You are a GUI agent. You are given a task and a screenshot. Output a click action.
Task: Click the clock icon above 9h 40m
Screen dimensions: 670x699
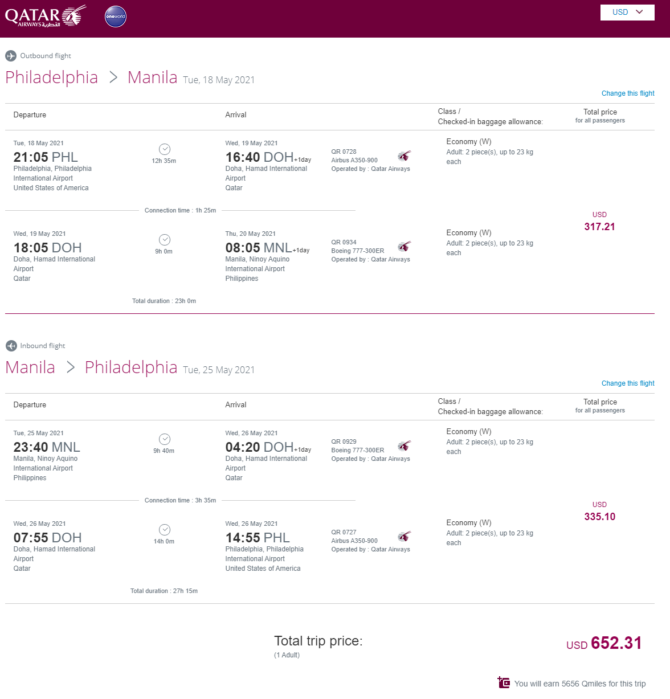(x=164, y=439)
